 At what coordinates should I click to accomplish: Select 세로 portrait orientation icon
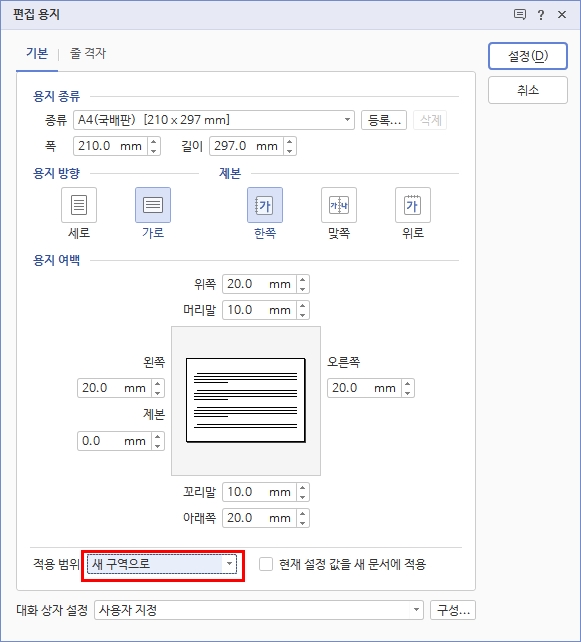(79, 205)
